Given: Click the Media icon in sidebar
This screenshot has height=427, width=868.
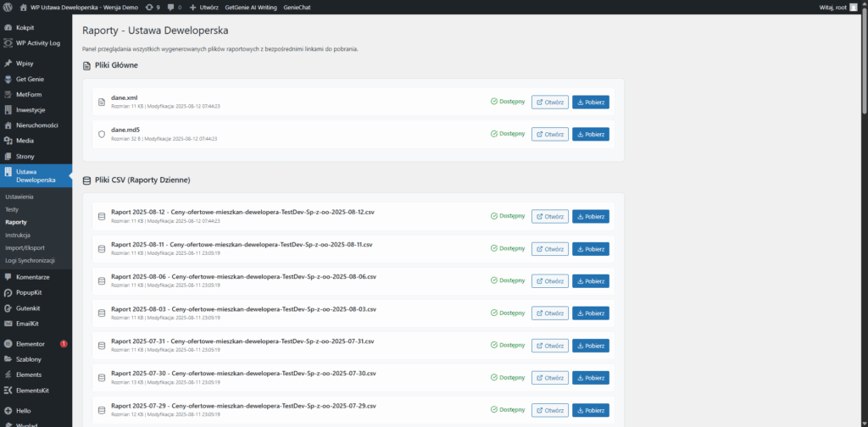Looking at the screenshot, I should [x=8, y=141].
